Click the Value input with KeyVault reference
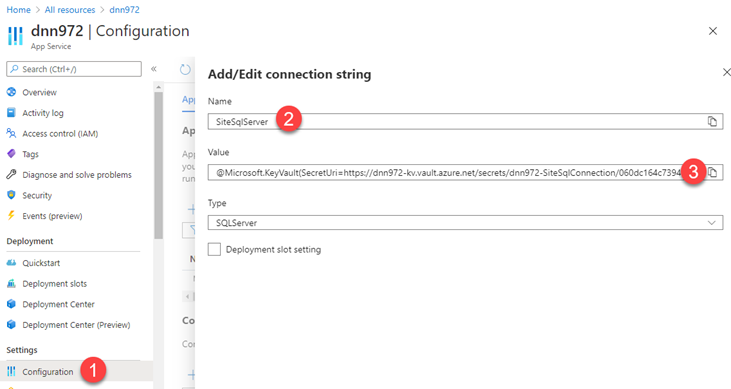 (465, 172)
